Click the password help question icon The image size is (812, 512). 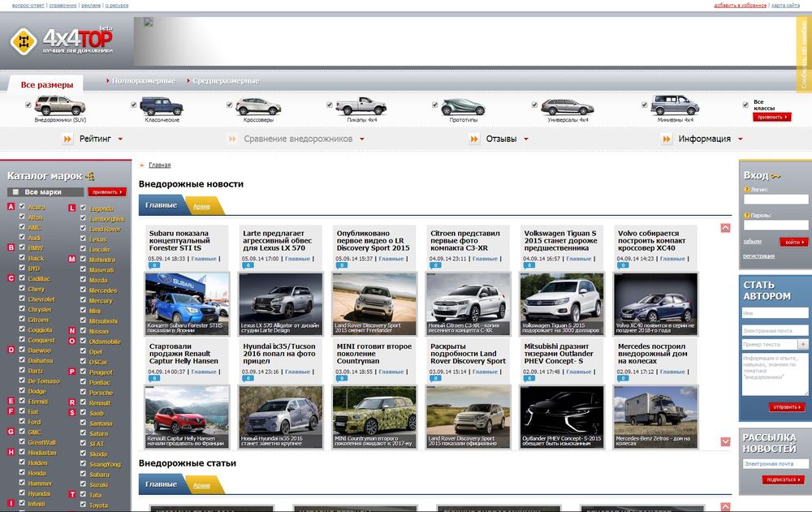747,215
